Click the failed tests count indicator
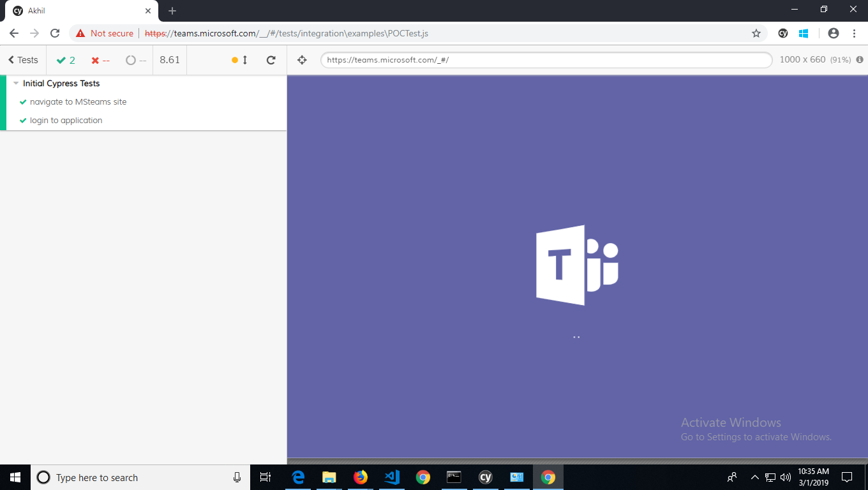Image resolution: width=868 pixels, height=490 pixels. tap(100, 60)
